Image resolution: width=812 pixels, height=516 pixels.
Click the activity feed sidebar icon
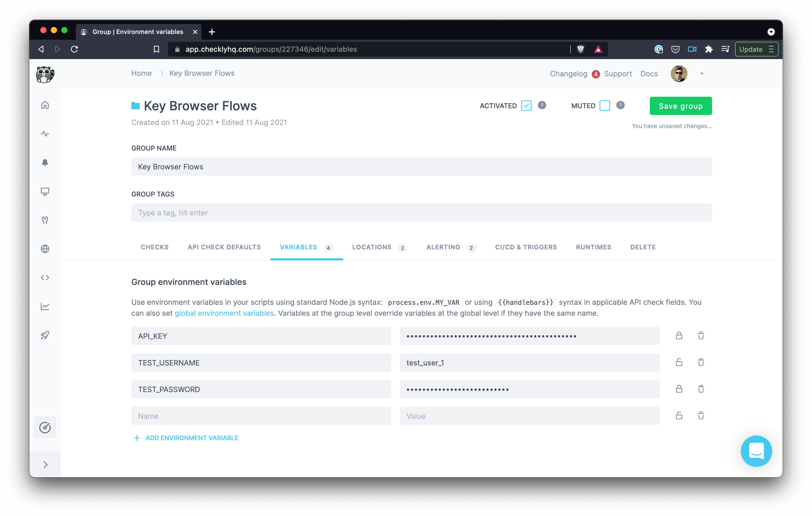pyautogui.click(x=46, y=134)
